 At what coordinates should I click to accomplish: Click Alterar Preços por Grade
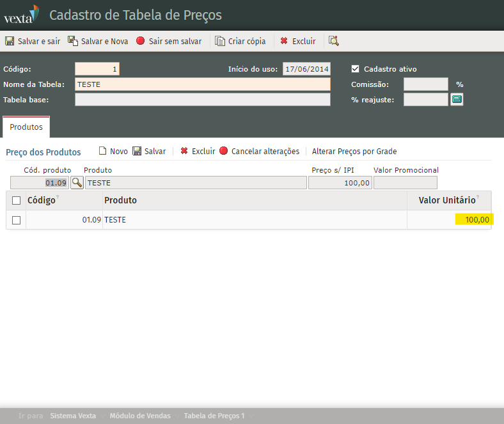(x=354, y=152)
